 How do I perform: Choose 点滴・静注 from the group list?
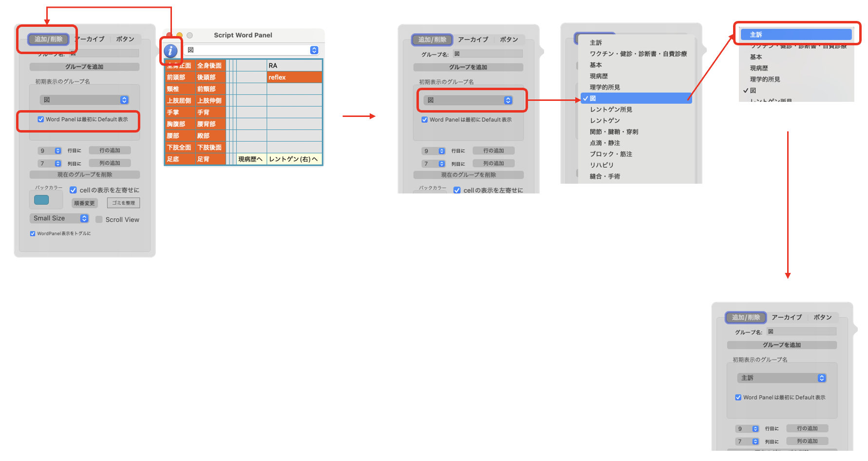coord(604,143)
